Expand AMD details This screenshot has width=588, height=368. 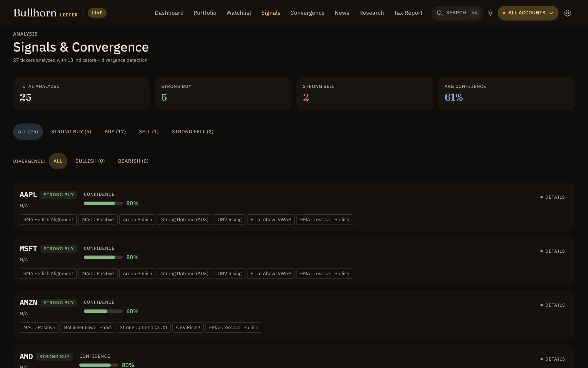point(552,359)
